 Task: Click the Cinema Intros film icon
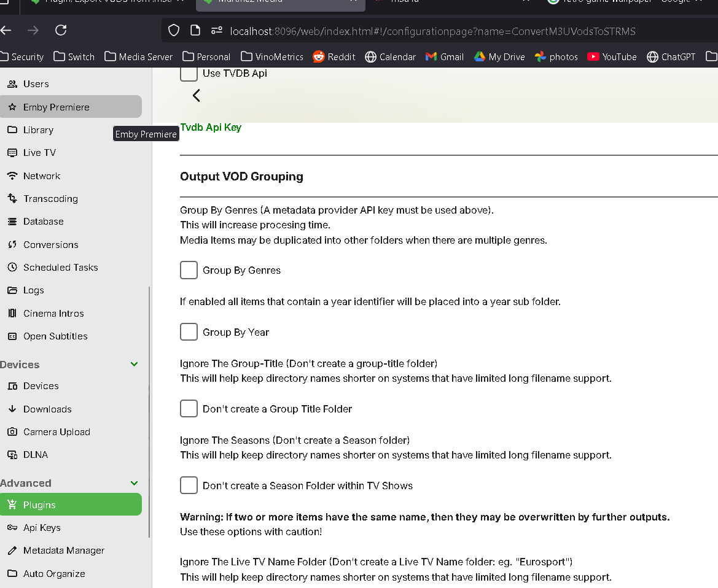click(x=12, y=314)
